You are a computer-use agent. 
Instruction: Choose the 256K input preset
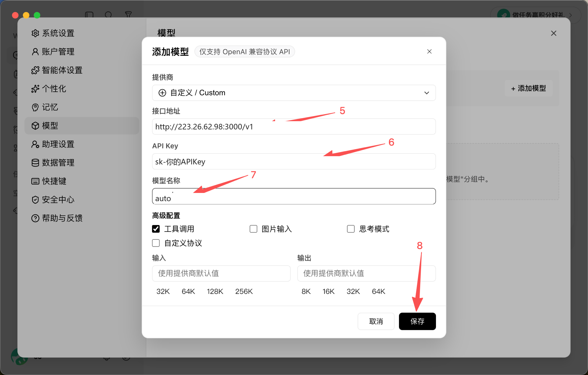pos(244,291)
